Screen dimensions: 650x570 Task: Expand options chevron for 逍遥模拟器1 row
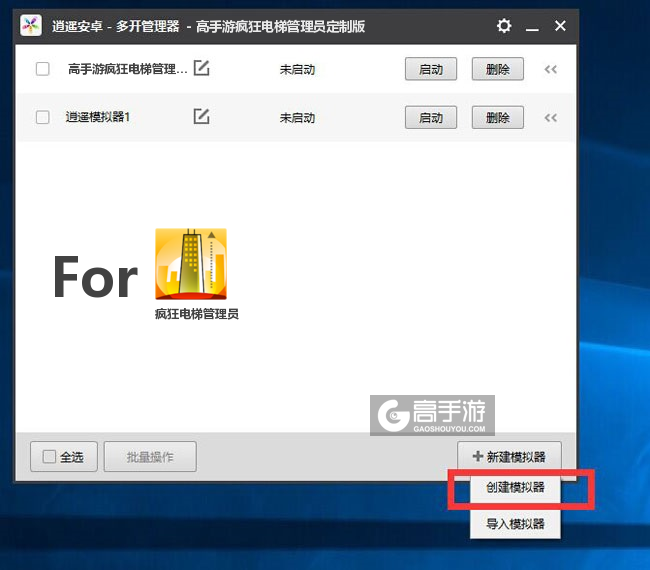coord(551,118)
